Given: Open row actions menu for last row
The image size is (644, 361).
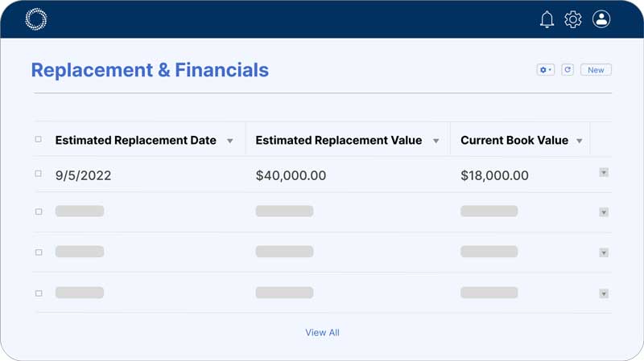Looking at the screenshot, I should point(604,293).
